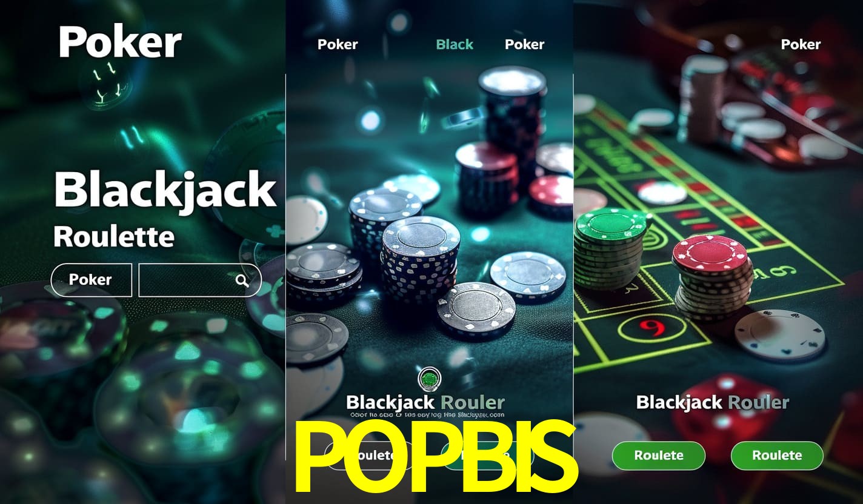Open the Roulette heading below Blackjack

114,236
